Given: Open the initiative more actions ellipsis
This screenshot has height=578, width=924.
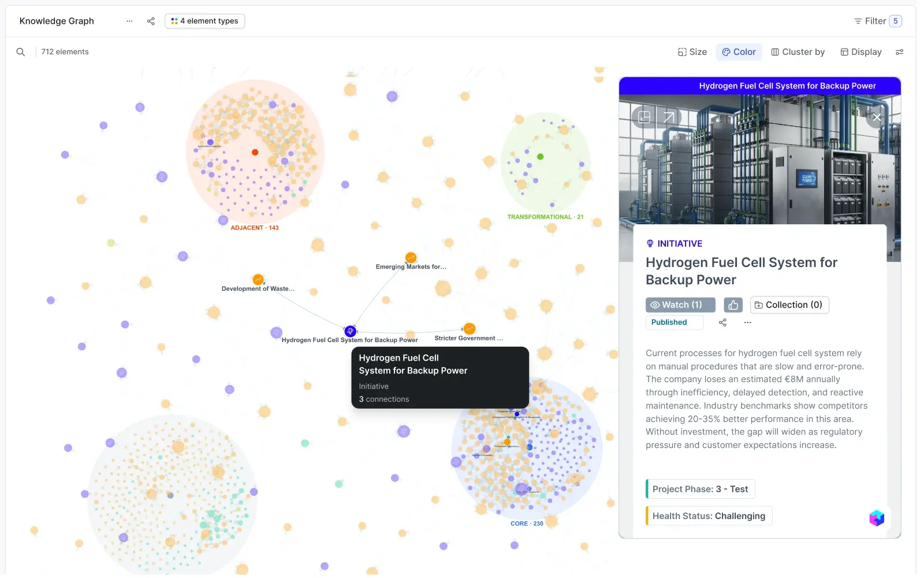Looking at the screenshot, I should (748, 323).
